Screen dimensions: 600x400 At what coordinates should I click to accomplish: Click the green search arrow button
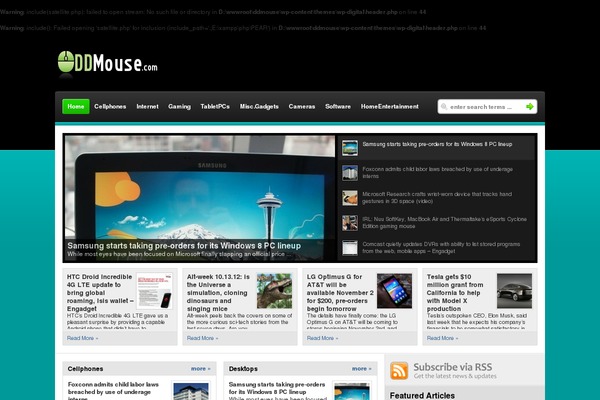530,107
